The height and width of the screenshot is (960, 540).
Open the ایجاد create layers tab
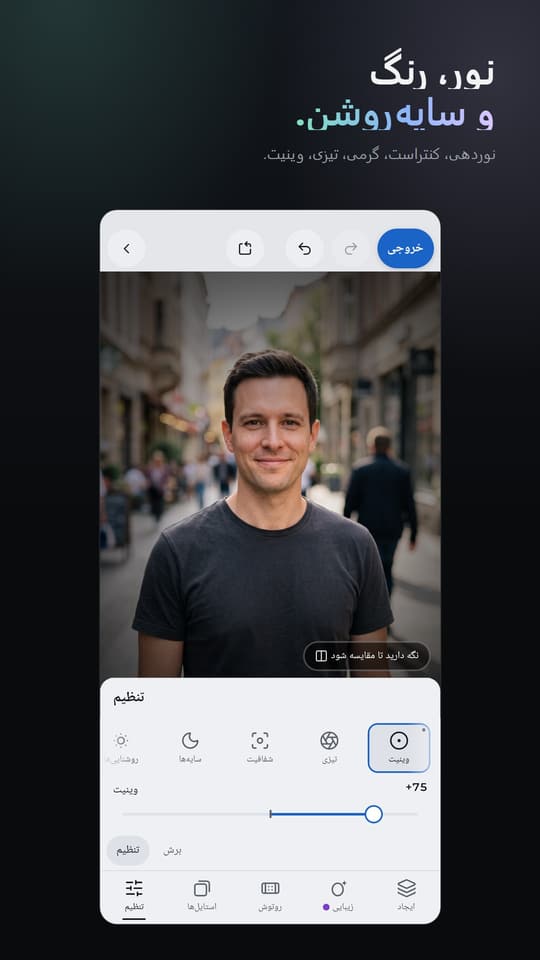coord(406,896)
